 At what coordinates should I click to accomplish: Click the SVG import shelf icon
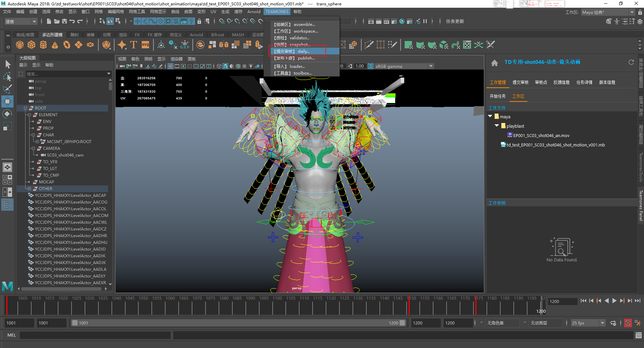click(145, 45)
